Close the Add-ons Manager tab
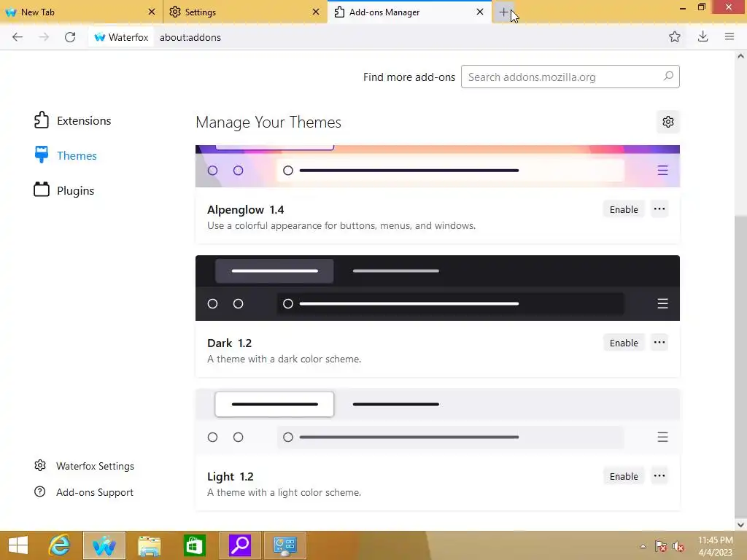Image resolution: width=747 pixels, height=560 pixels. (x=480, y=12)
